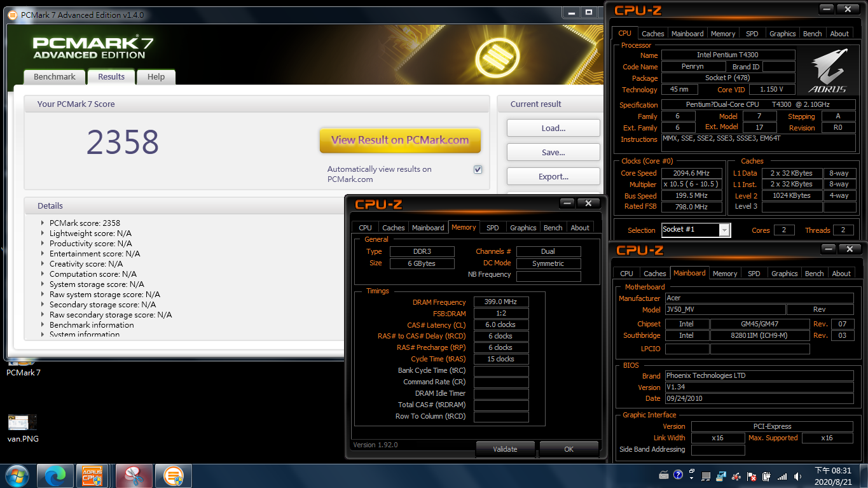Open the taskbar clock and date
This screenshot has width=868, height=488.
pos(833,476)
